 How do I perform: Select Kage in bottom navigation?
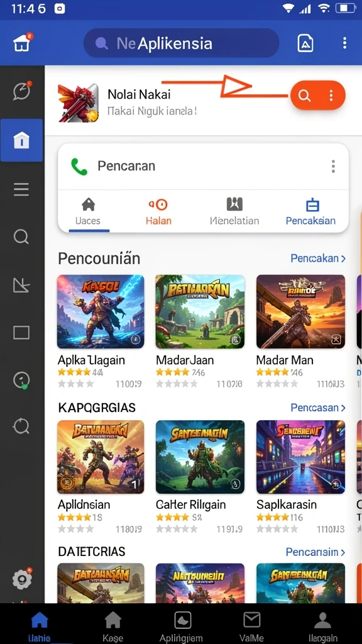[x=112, y=626]
